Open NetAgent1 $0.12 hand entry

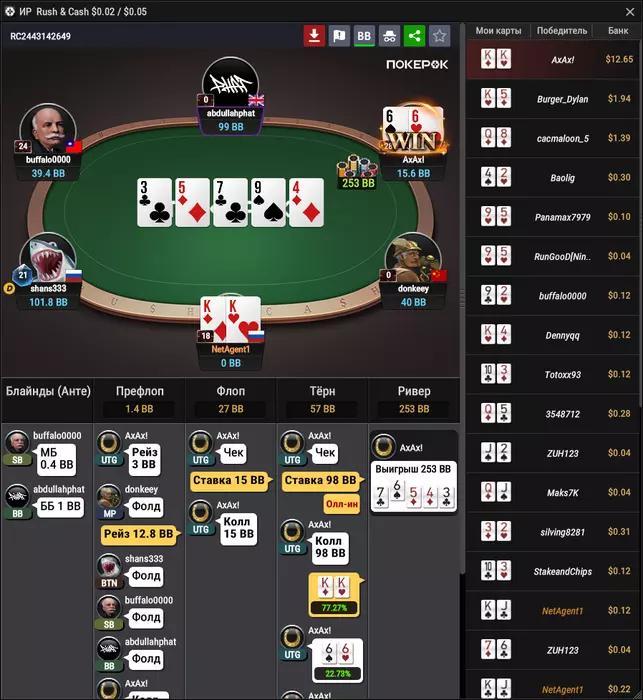553,610
